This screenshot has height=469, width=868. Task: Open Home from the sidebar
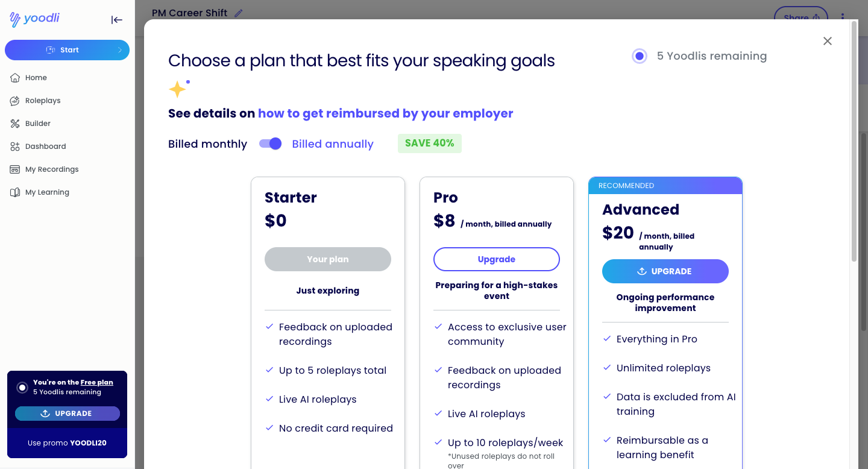tap(36, 78)
